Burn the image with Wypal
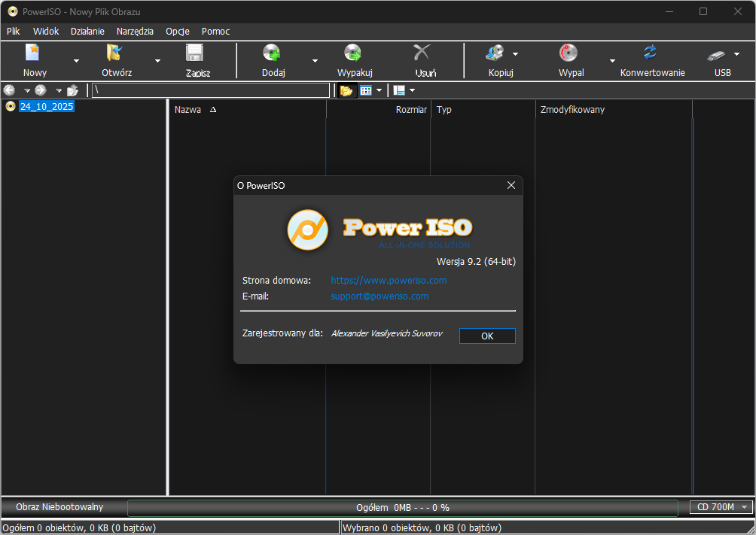756x535 pixels. pyautogui.click(x=571, y=61)
